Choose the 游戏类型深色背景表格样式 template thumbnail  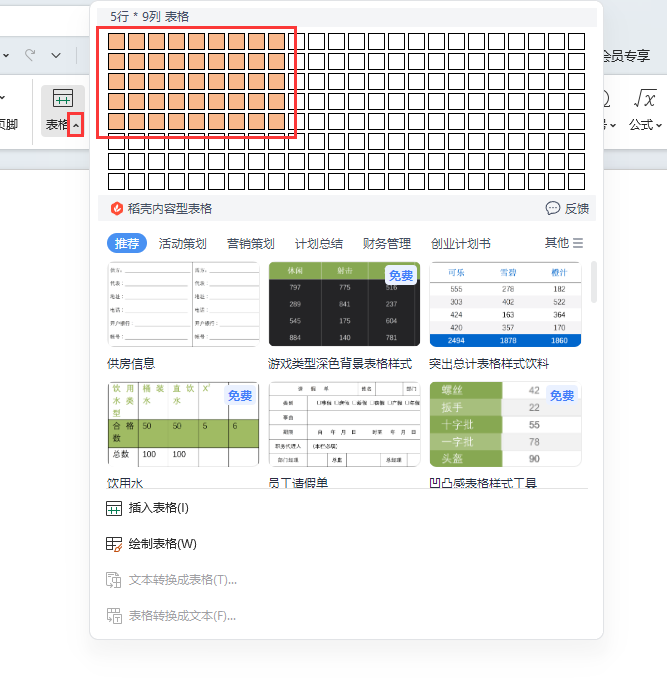(x=344, y=304)
